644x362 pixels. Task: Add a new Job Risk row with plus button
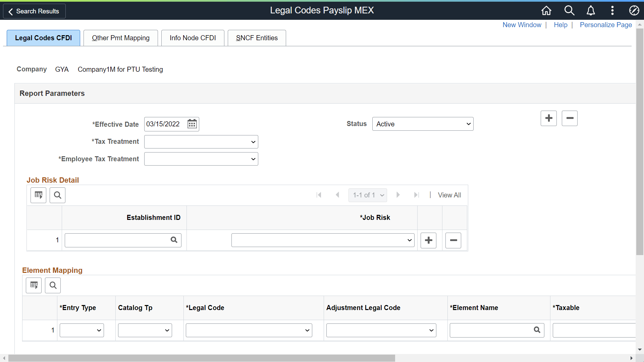click(428, 240)
